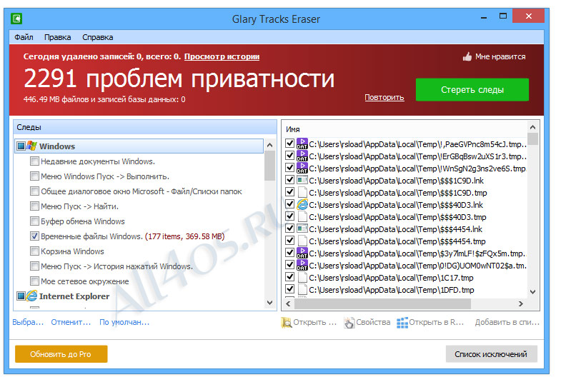This screenshot has width=571, height=392.
Task: Click DAT icon of 0!DG)UOM0wNT02$a file
Action: tap(302, 266)
